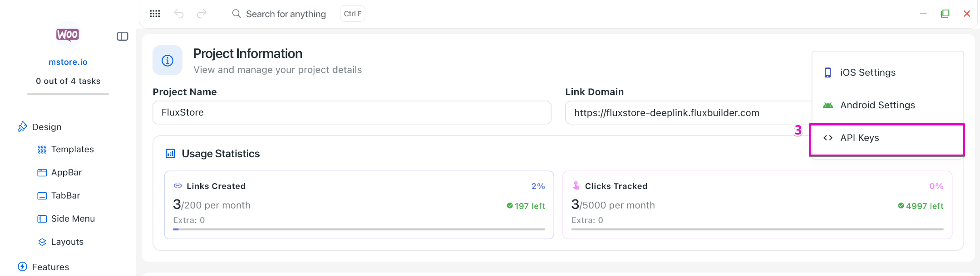
Task: Click the Project Name input field
Action: coord(352,112)
